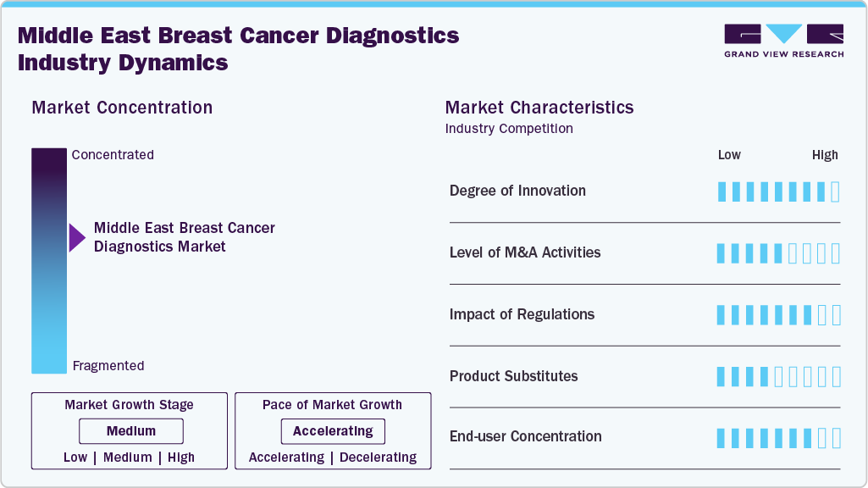The height and width of the screenshot is (488, 868).
Task: Click the Degree of Innovation rating bars
Action: pyautogui.click(x=778, y=191)
